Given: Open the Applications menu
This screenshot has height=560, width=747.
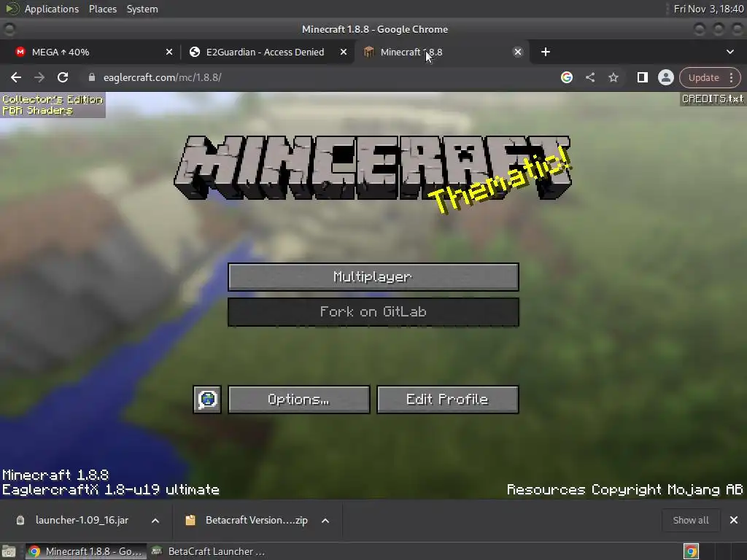Looking at the screenshot, I should tap(52, 9).
